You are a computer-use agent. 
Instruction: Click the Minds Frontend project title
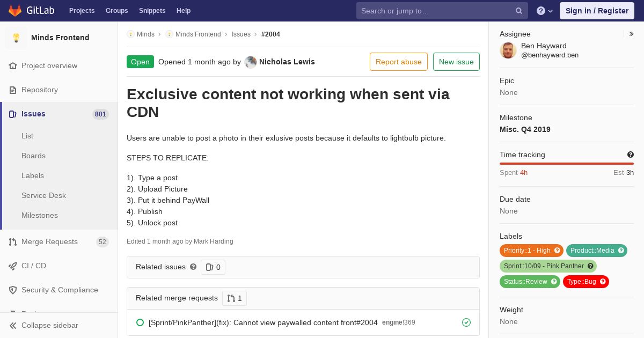pyautogui.click(x=60, y=38)
